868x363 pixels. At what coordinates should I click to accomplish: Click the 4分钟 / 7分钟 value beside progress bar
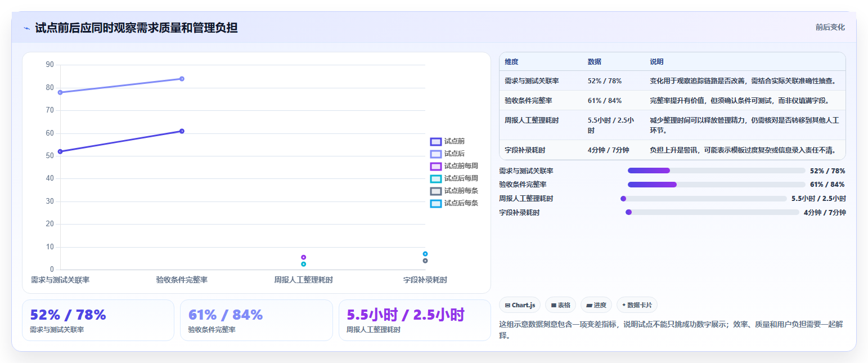coord(825,213)
